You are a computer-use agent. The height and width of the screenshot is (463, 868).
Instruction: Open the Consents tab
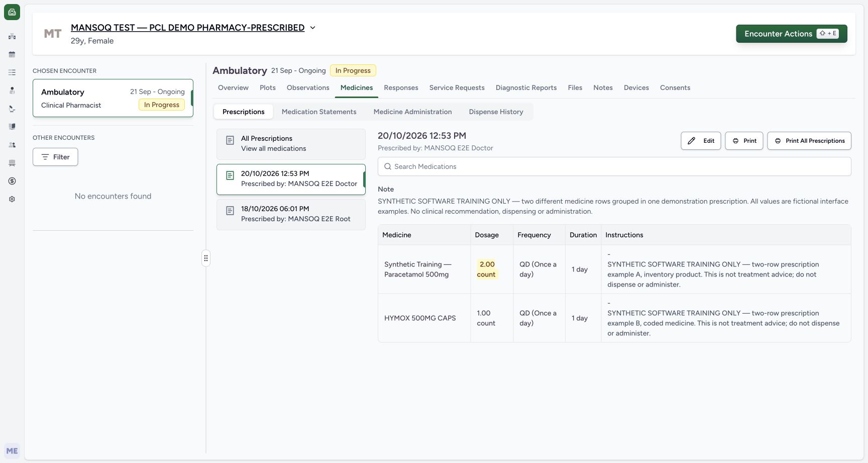675,87
